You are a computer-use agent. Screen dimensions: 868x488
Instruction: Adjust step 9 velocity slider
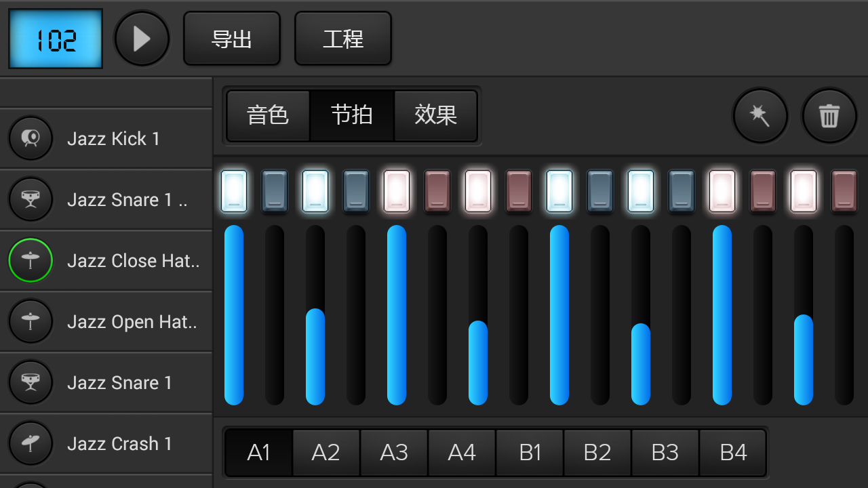pos(559,315)
